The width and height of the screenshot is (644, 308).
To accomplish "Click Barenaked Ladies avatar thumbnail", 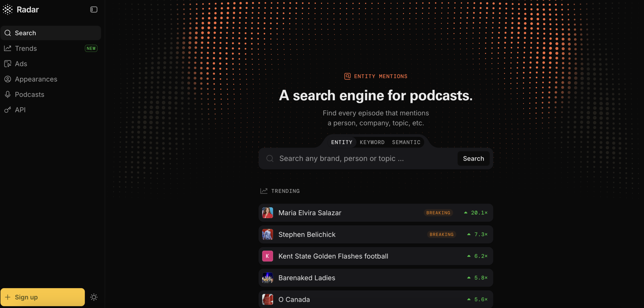I will 267,278.
